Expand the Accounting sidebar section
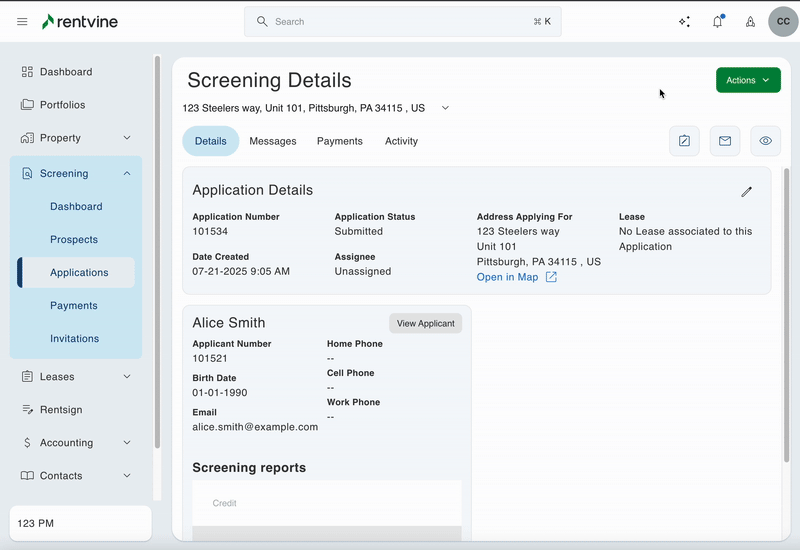The height and width of the screenshot is (550, 800). coord(127,443)
